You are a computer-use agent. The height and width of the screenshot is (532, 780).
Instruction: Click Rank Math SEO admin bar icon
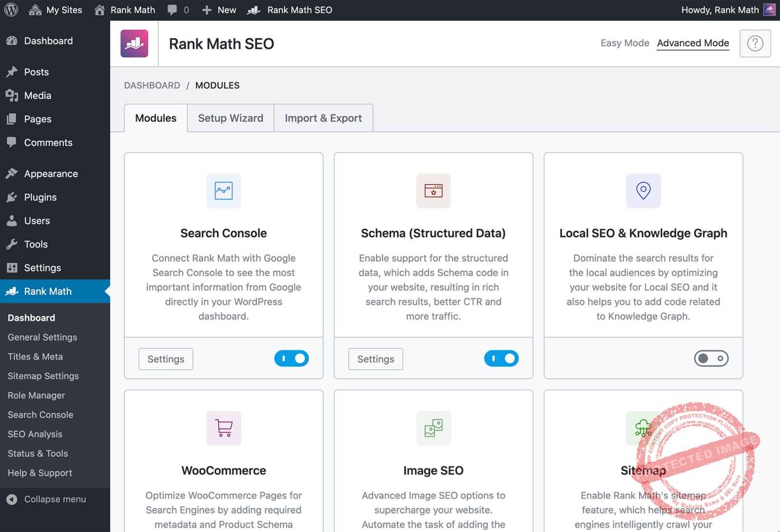click(253, 10)
